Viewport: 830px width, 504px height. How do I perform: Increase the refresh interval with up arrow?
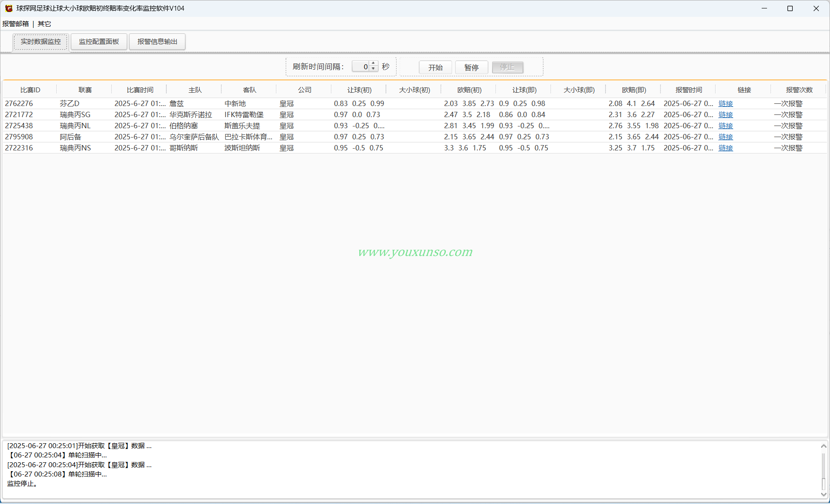(374, 64)
